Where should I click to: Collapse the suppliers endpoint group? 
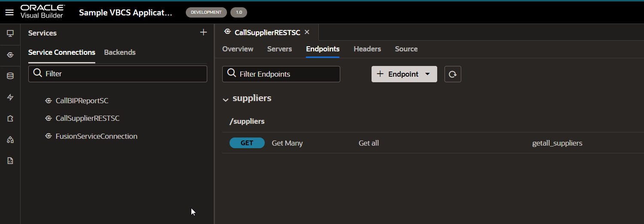point(226,100)
